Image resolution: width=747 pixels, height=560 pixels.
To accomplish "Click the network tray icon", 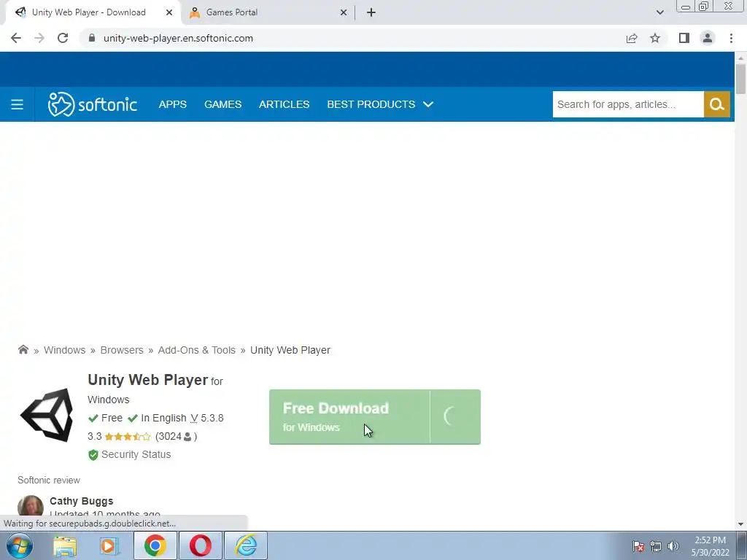I will click(656, 546).
